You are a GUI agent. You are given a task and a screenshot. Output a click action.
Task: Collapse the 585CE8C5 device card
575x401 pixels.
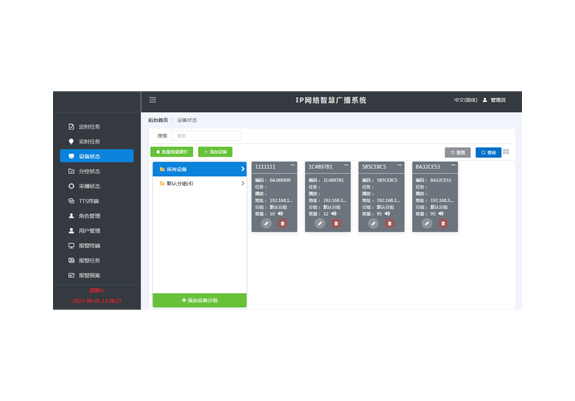click(x=400, y=165)
